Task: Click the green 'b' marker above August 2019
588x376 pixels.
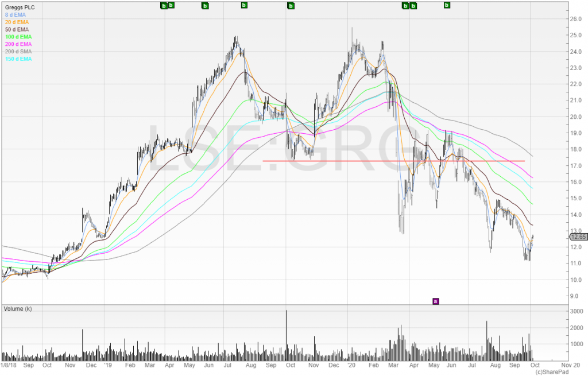Action: click(x=244, y=5)
